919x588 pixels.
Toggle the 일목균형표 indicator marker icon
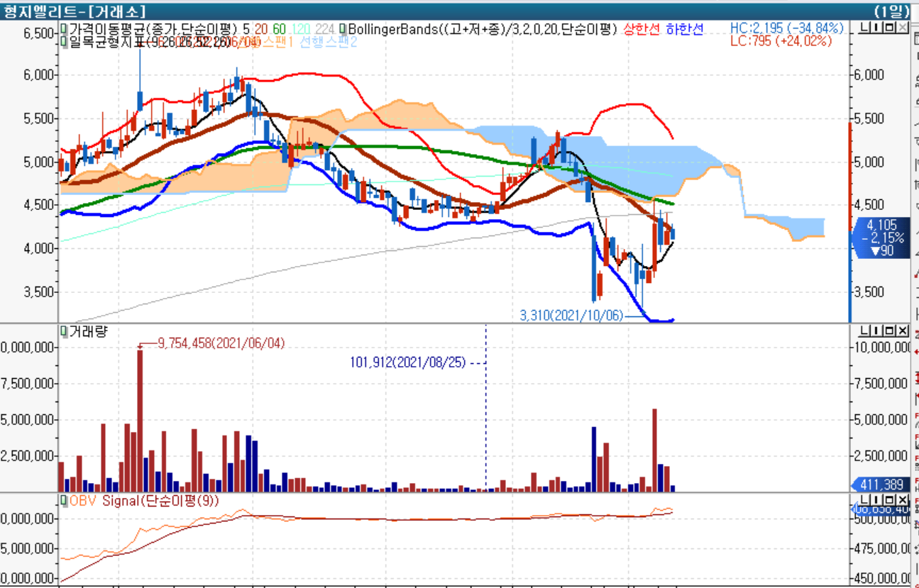tap(65, 42)
